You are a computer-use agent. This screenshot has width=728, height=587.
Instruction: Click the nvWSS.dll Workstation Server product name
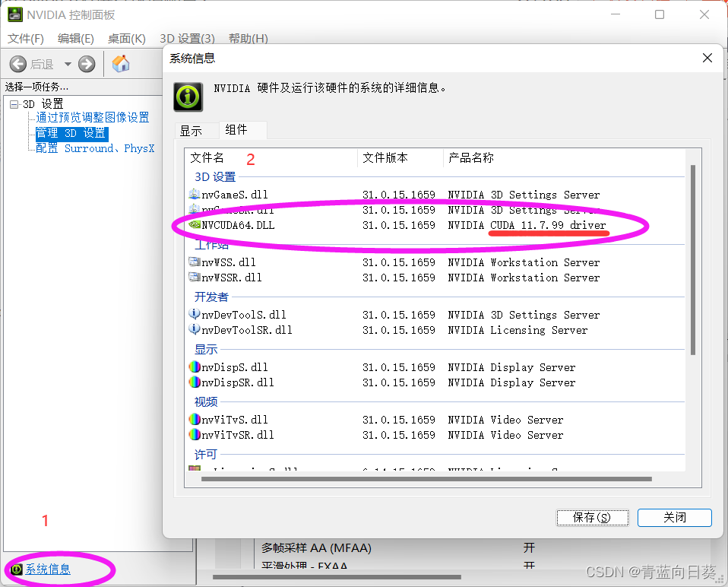[x=524, y=262]
